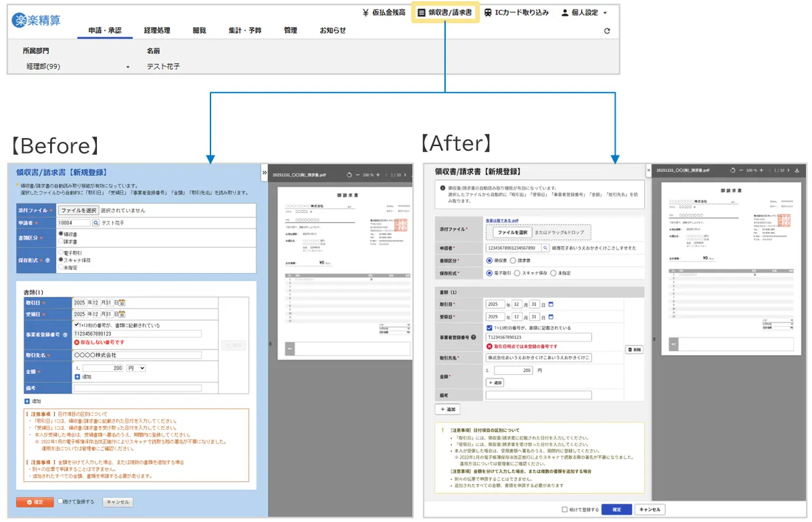Image resolution: width=812 pixels, height=522 pixels.
Task: Click the 仮払金残高 yen icon
Action: coord(365,13)
